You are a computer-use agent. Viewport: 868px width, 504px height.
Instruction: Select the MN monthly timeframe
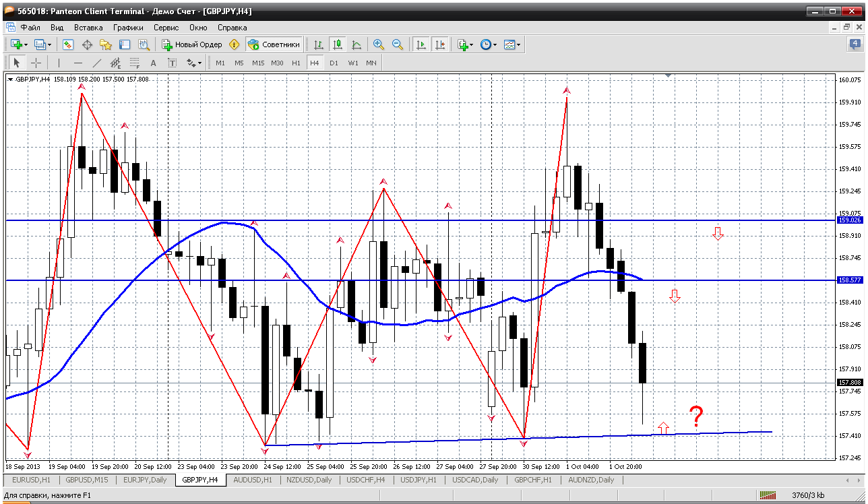pyautogui.click(x=371, y=63)
